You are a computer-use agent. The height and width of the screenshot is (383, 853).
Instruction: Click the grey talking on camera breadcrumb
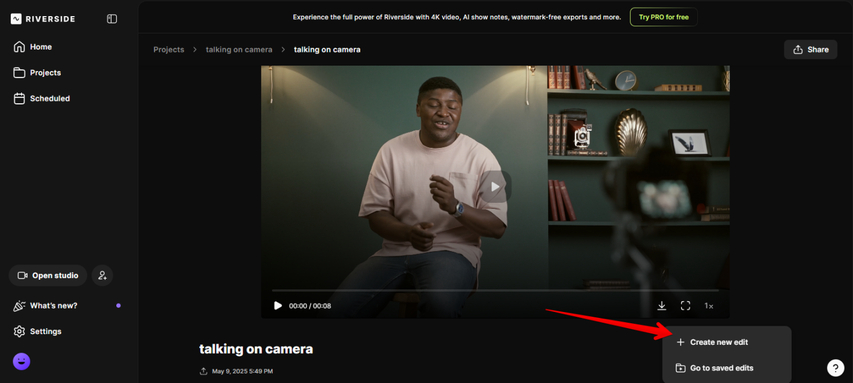pyautogui.click(x=239, y=50)
